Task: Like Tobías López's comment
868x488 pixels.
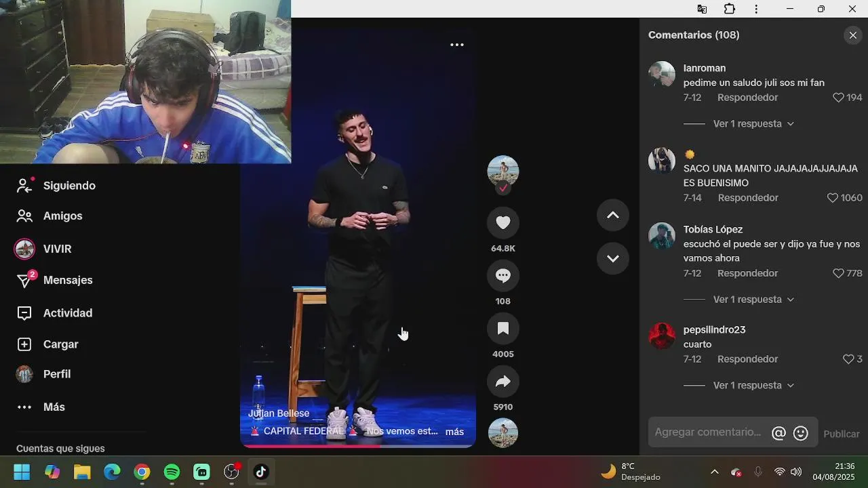Action: [838, 273]
